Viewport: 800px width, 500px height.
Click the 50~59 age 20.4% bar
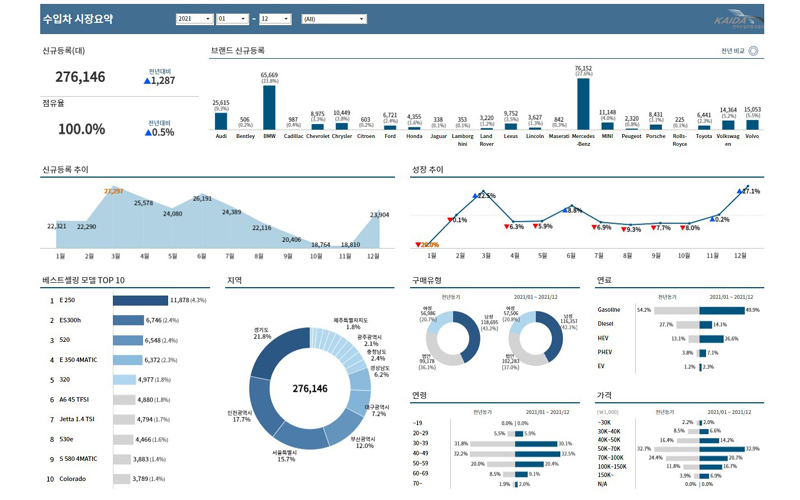click(530, 464)
